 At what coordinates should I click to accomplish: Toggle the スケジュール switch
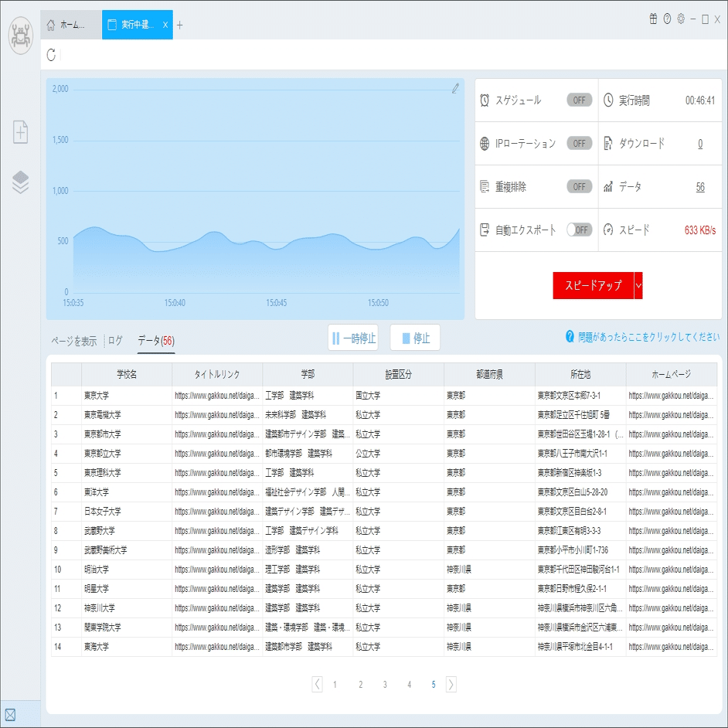(x=579, y=100)
